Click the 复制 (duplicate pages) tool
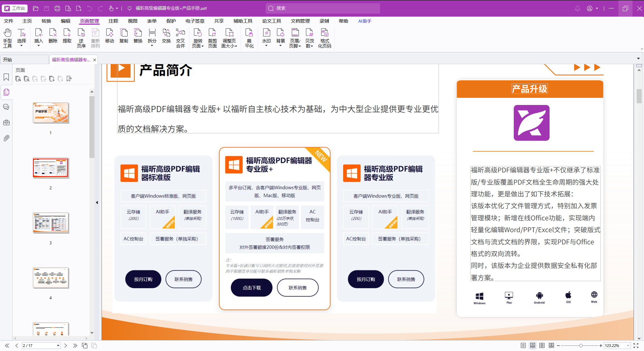 [x=124, y=36]
